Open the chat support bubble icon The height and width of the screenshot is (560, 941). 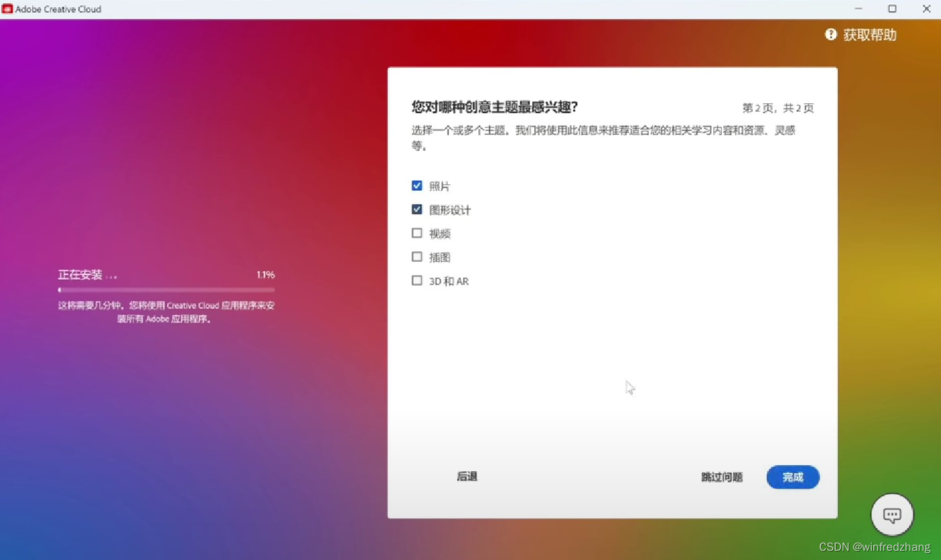892,515
